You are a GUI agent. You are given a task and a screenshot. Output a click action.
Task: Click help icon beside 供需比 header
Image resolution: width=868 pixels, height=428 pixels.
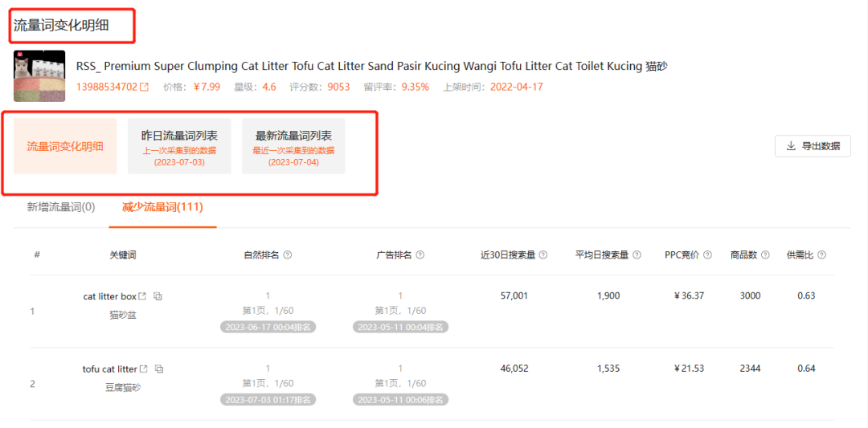tap(822, 255)
